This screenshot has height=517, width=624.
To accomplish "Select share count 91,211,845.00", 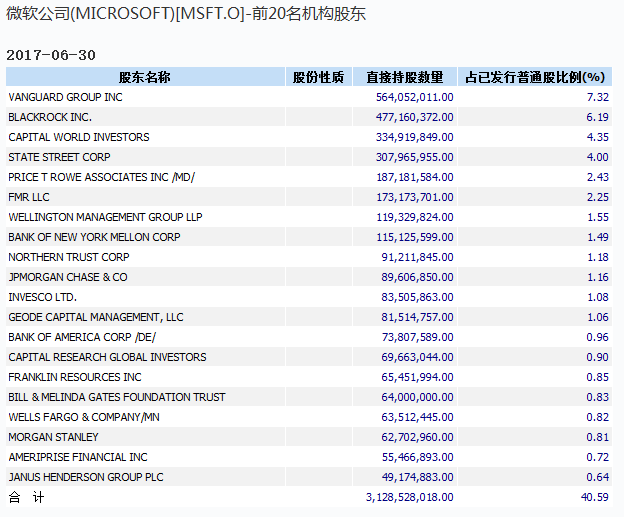I will (x=417, y=257).
